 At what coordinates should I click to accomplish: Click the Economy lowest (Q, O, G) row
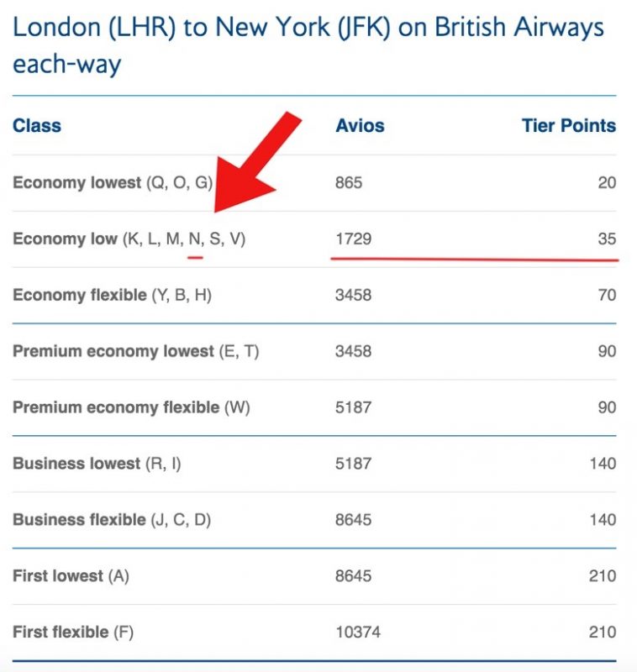coord(314,183)
